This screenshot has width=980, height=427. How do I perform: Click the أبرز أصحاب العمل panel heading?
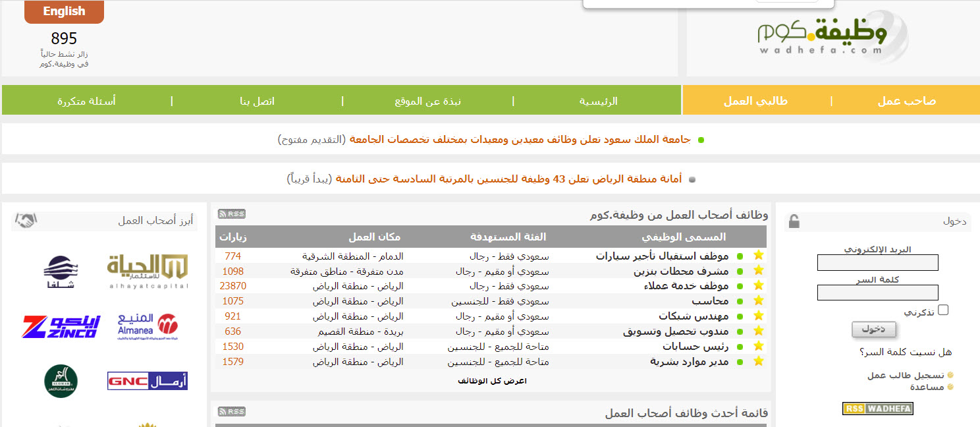156,221
